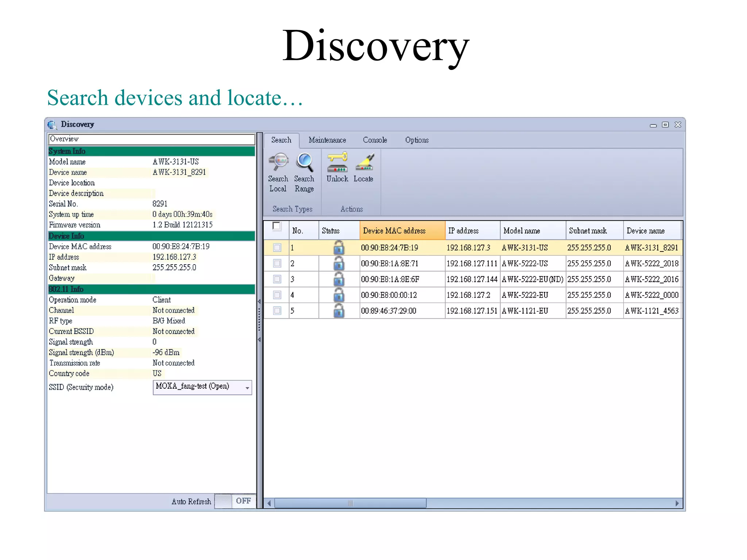Screen dimensions: 747x560
Task: Click the scroll right arrow
Action: pos(677,503)
